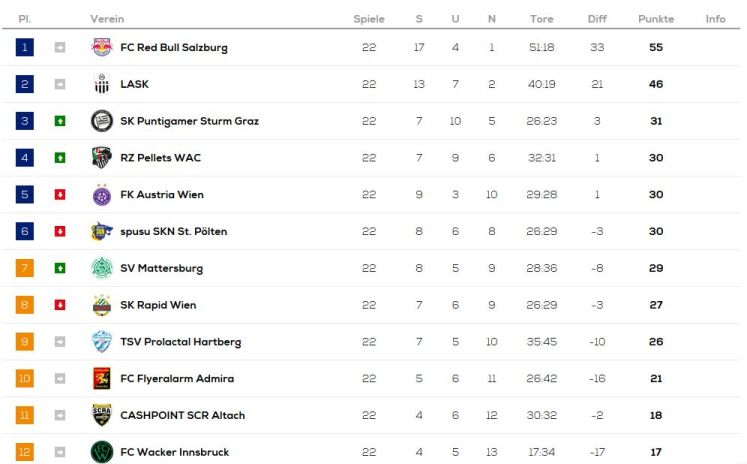Click the FC Red Bull Salzburg club logo

point(102,47)
